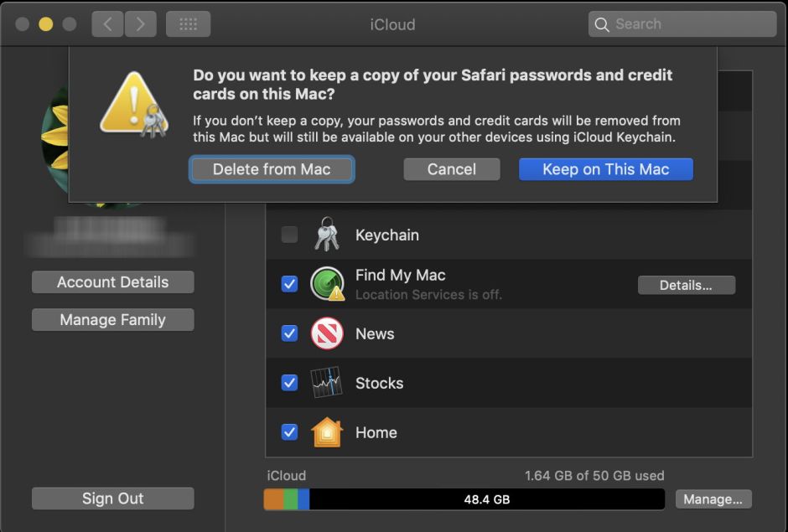This screenshot has height=532, width=788.
Task: Show all preferences grid icon
Action: pyautogui.click(x=188, y=24)
